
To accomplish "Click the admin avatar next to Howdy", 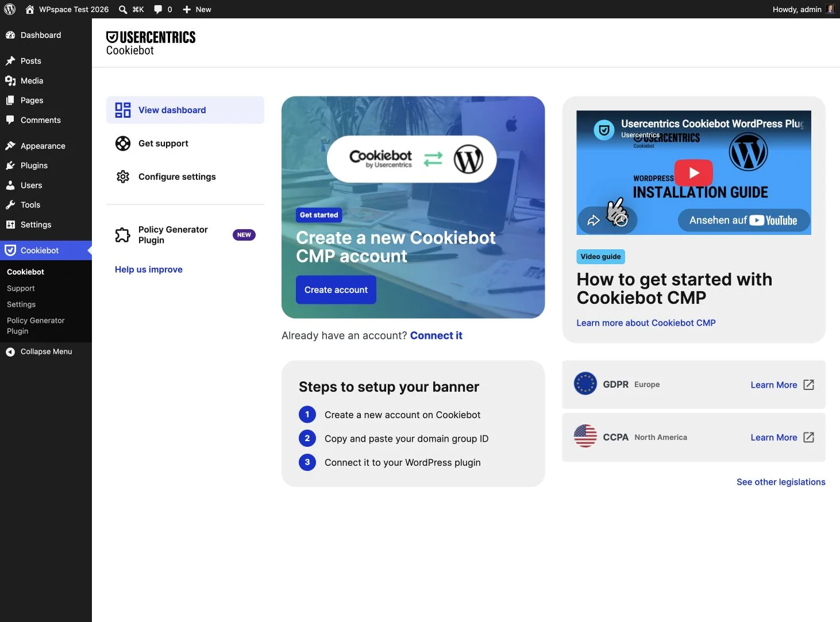I will point(830,9).
